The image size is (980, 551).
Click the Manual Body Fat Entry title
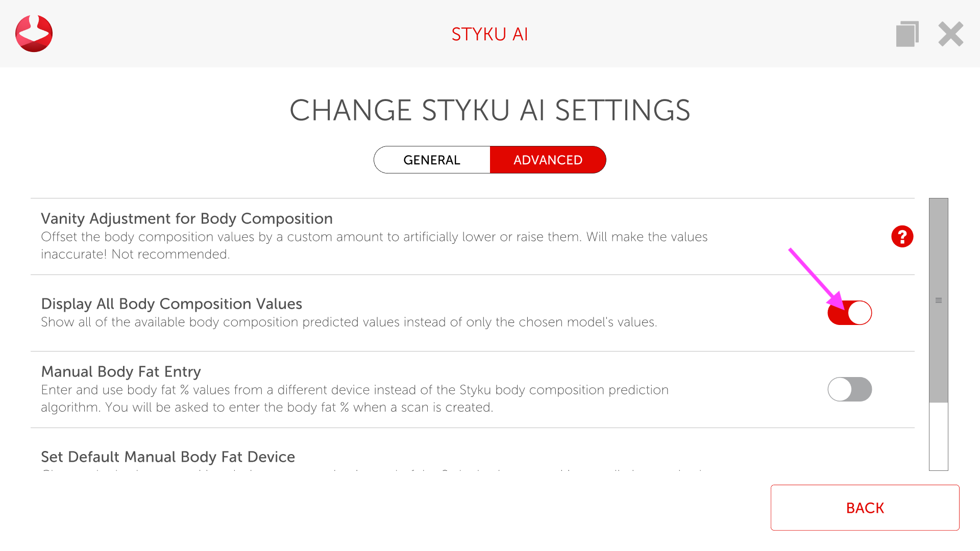[x=121, y=371]
